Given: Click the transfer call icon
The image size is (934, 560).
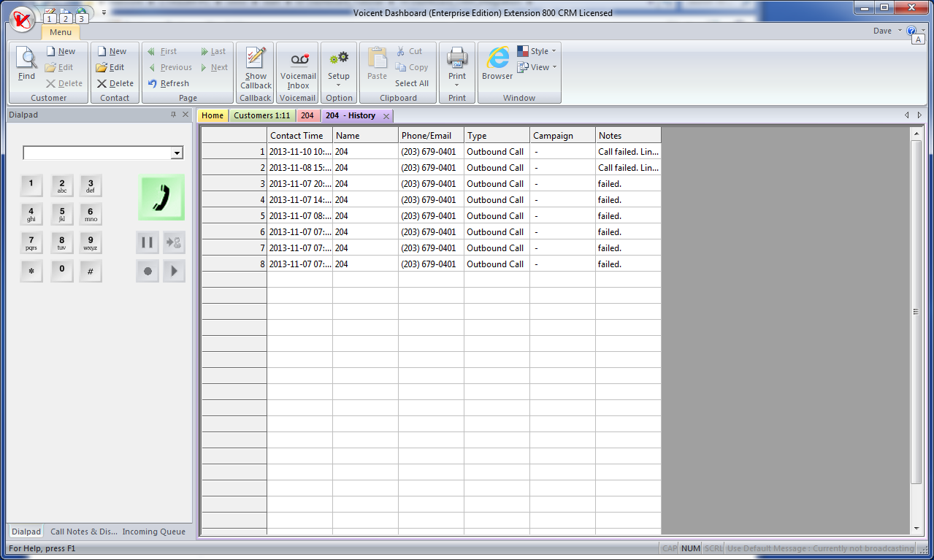Looking at the screenshot, I should (x=174, y=242).
